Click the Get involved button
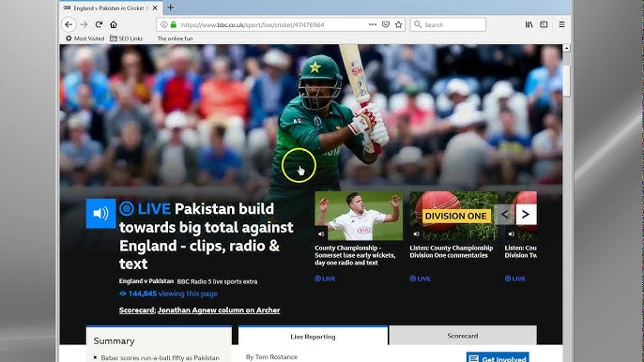The image size is (644, 362). click(x=498, y=357)
